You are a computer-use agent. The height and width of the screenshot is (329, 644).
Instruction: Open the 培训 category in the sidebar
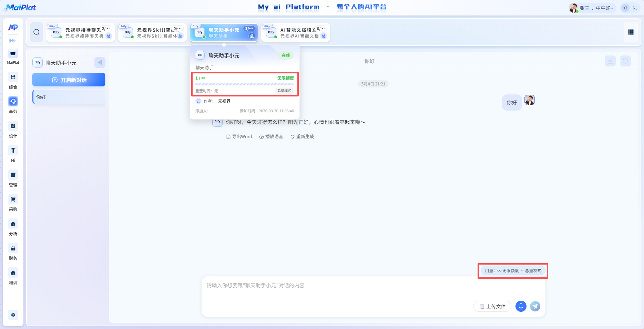coord(13,277)
